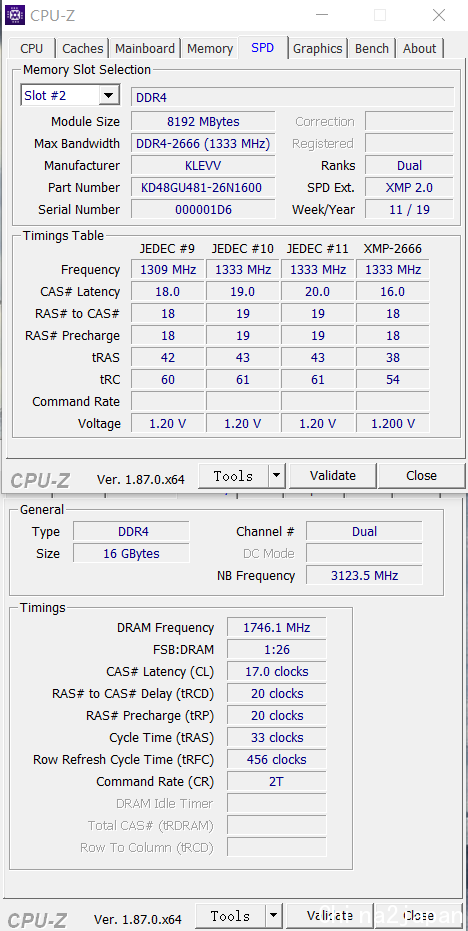
Task: Click the upper Close button
Action: coord(422,476)
